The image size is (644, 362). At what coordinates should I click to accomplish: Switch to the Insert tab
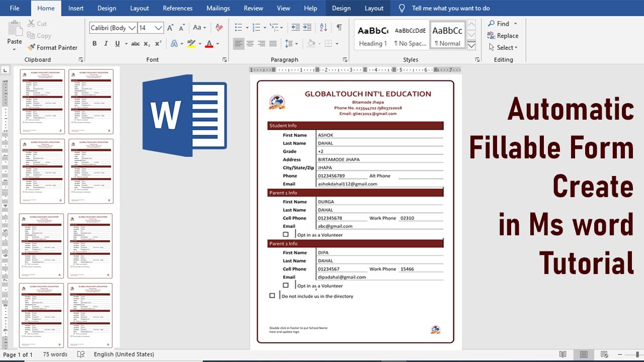point(76,8)
